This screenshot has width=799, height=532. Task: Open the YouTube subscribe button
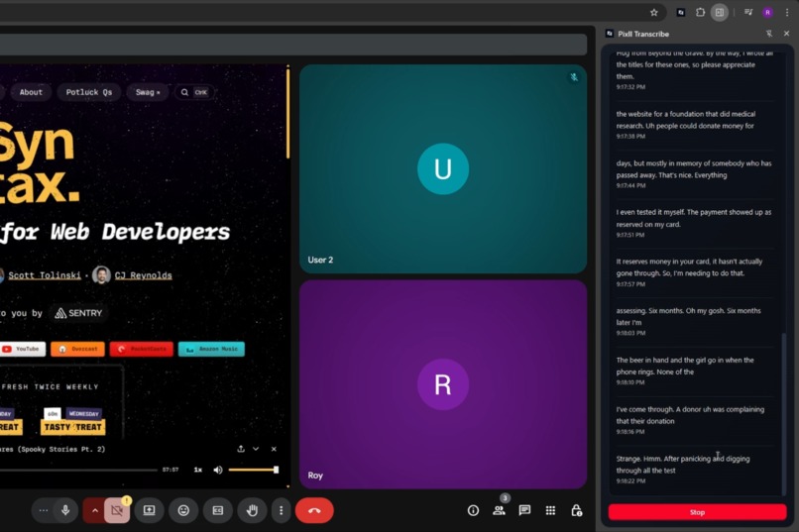tap(23, 350)
